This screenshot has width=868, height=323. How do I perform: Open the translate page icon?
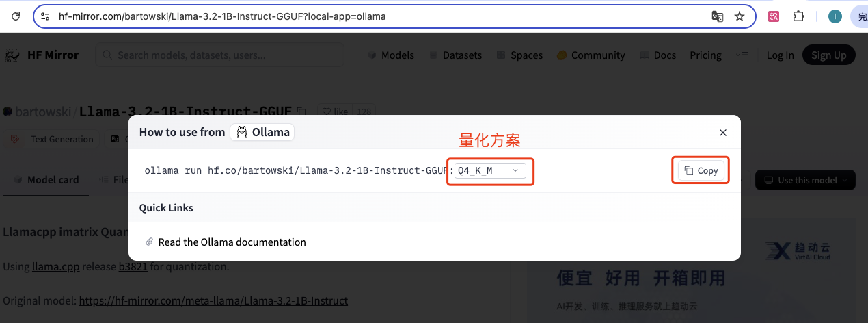(718, 16)
